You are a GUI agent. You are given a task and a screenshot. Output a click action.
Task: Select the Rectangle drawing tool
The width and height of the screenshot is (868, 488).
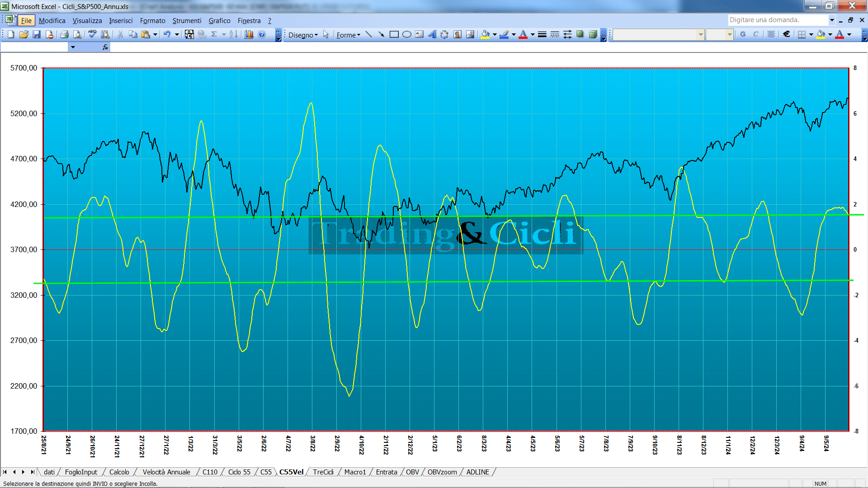click(x=394, y=34)
